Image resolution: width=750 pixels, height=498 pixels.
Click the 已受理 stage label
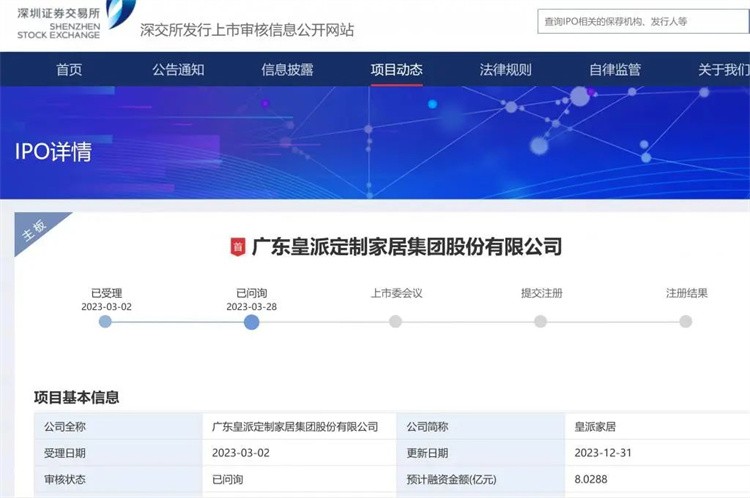(107, 293)
